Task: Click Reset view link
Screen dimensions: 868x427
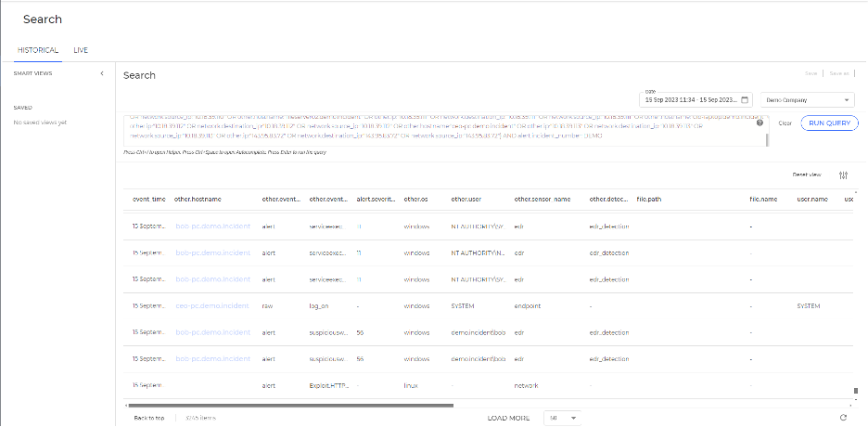Action: [x=806, y=175]
